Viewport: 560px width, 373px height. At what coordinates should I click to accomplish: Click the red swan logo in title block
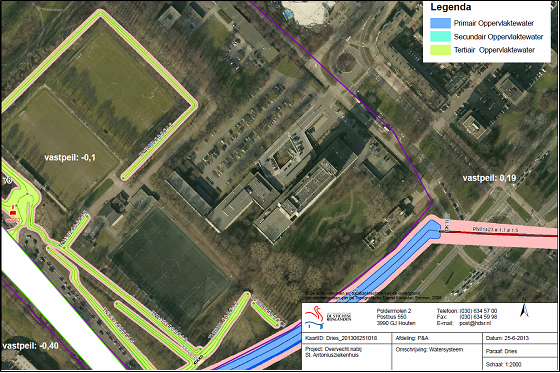(x=313, y=316)
